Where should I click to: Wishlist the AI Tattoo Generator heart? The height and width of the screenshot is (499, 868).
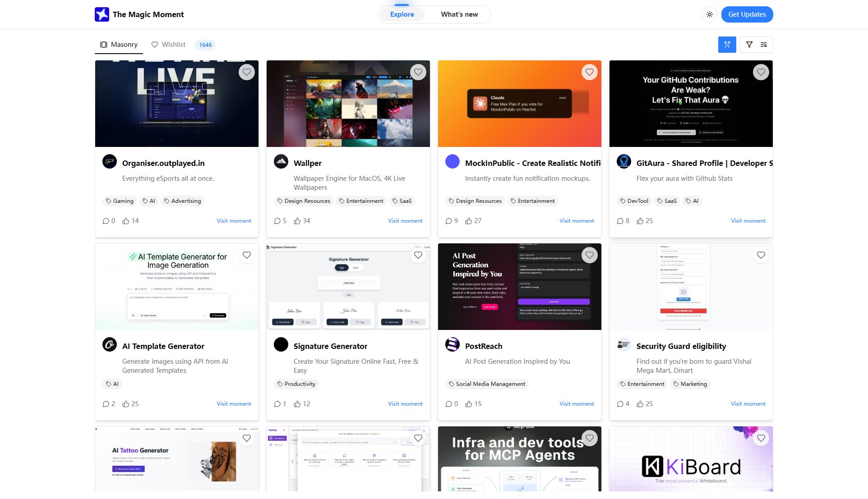(x=247, y=438)
